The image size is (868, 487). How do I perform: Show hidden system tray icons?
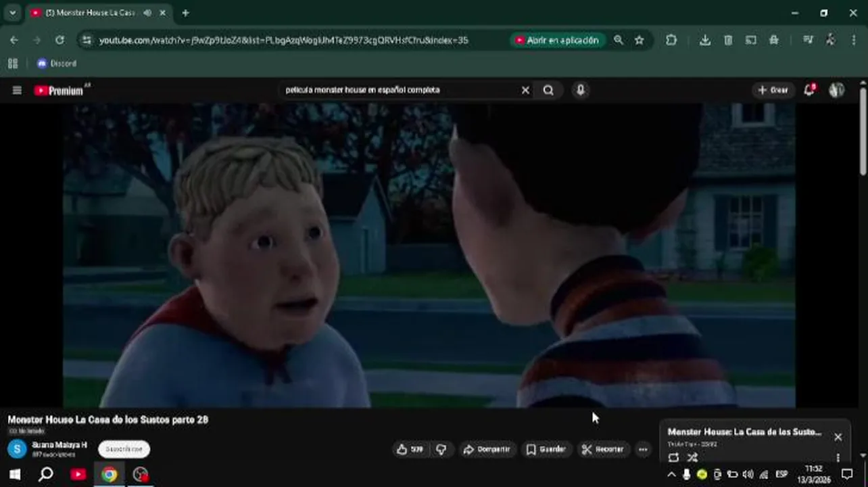[x=671, y=475]
